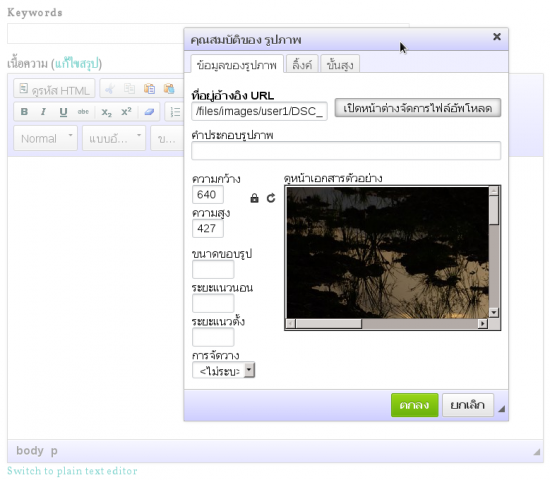Toggle Bold formatting in editor toolbar
Screen dimensions: 550x480
24,112
